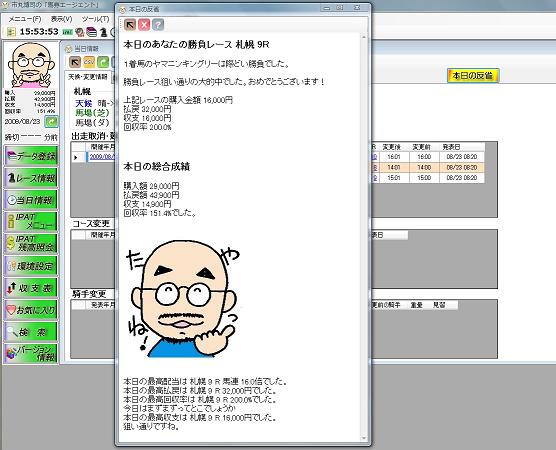556x450 pixels.
Task: Click the chess knight icon in main toolbar
Action: coord(103,32)
